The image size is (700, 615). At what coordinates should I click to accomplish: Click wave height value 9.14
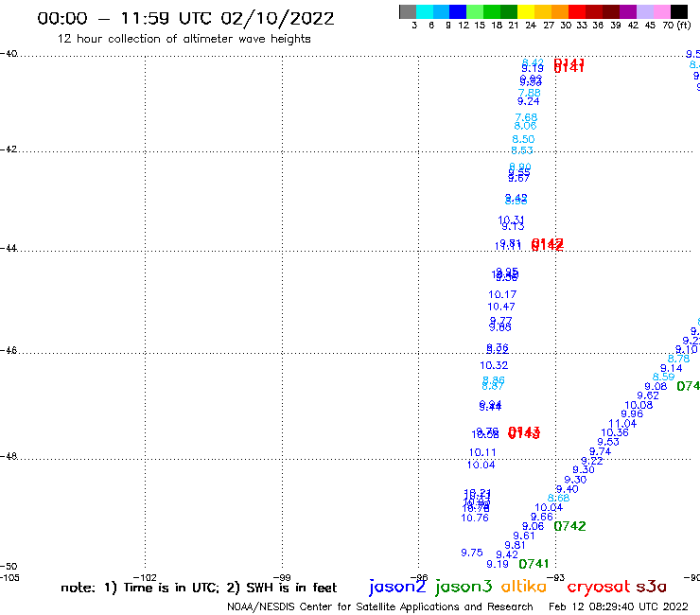(x=671, y=368)
